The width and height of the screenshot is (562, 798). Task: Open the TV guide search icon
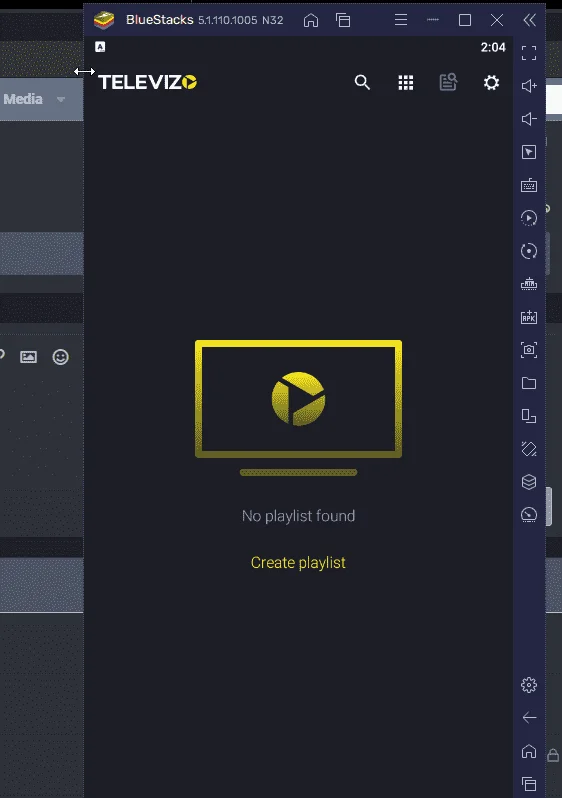tap(448, 82)
